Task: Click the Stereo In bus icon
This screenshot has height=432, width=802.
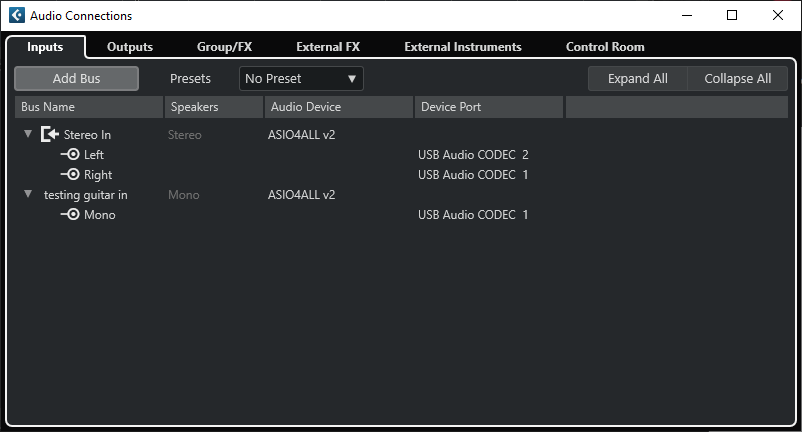Action: pyautogui.click(x=50, y=135)
